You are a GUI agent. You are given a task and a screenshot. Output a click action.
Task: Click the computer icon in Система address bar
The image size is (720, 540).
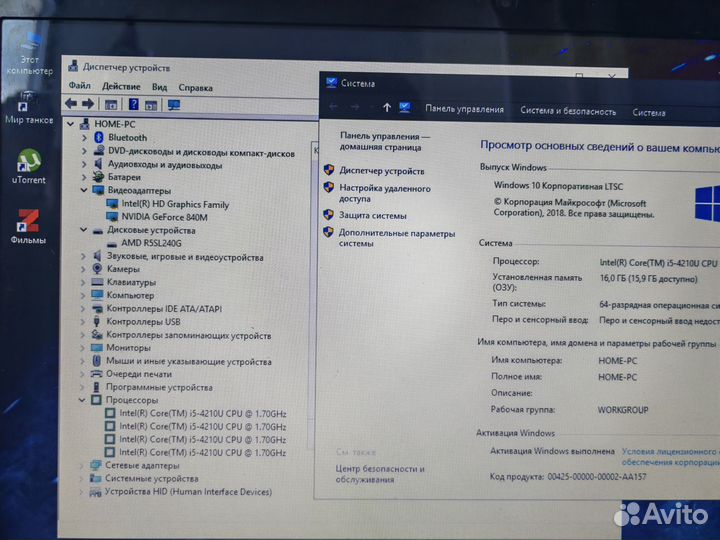(x=405, y=108)
